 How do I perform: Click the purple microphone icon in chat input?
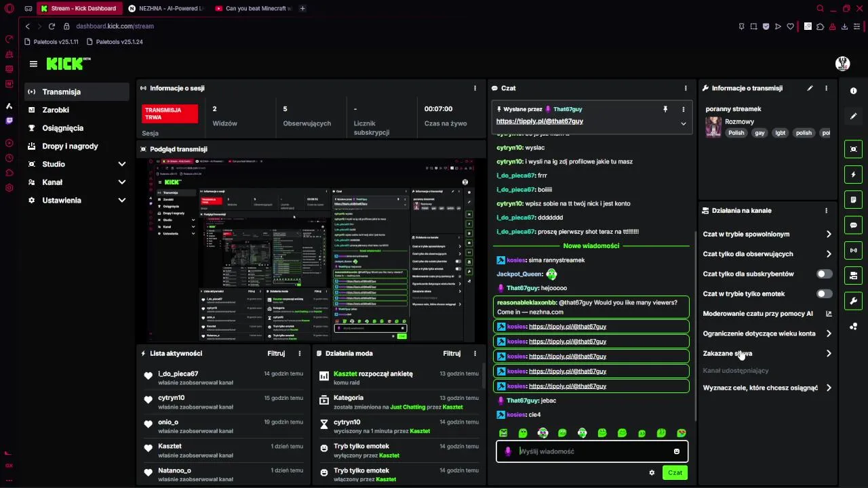508,451
